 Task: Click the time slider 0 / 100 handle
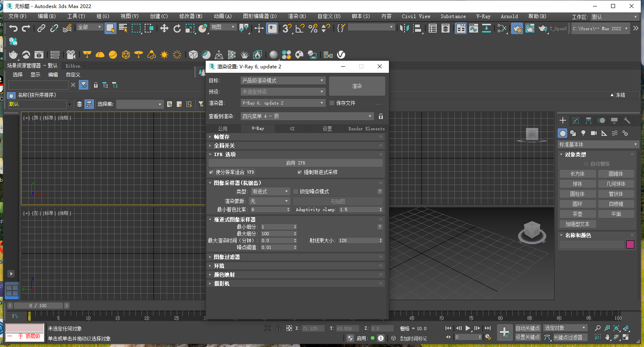click(38, 306)
